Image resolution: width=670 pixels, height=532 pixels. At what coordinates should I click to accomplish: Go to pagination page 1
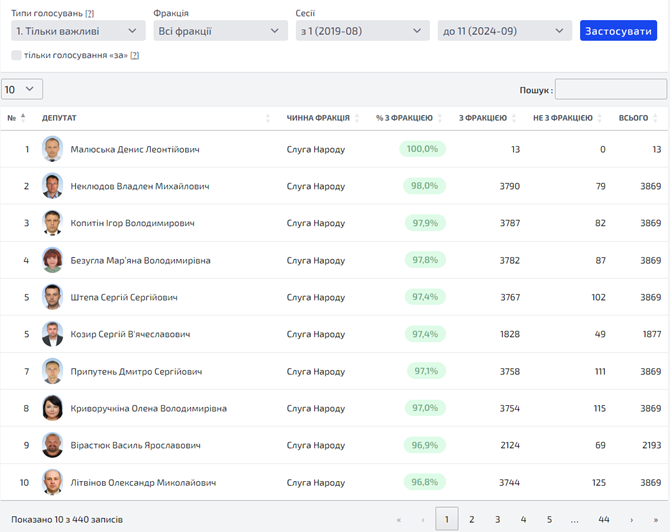click(447, 519)
